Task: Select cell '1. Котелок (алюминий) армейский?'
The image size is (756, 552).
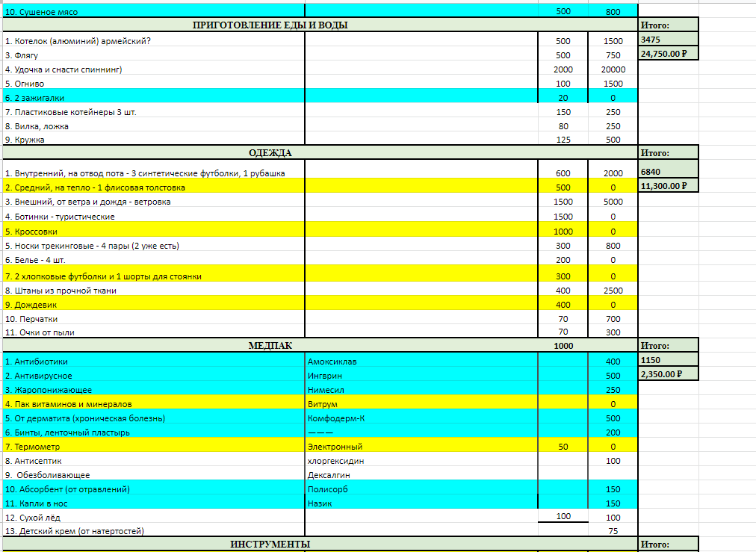Action: [154, 41]
